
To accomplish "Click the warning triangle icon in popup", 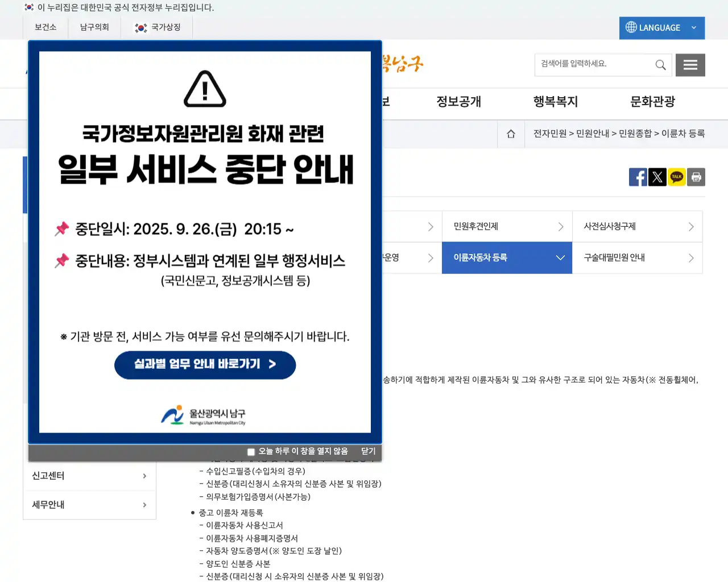I will (205, 89).
